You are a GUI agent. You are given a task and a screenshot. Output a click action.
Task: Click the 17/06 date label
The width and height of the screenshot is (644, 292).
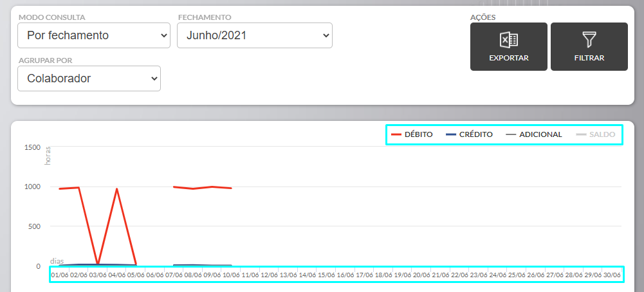click(365, 275)
